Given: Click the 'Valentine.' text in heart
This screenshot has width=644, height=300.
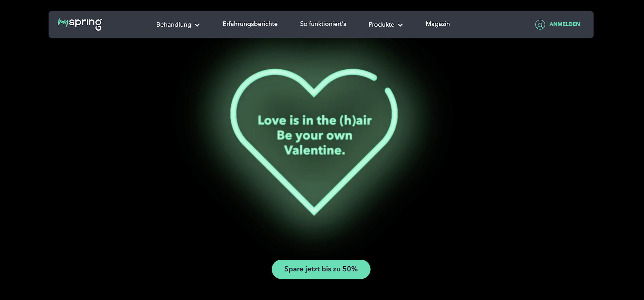Looking at the screenshot, I should (x=314, y=150).
